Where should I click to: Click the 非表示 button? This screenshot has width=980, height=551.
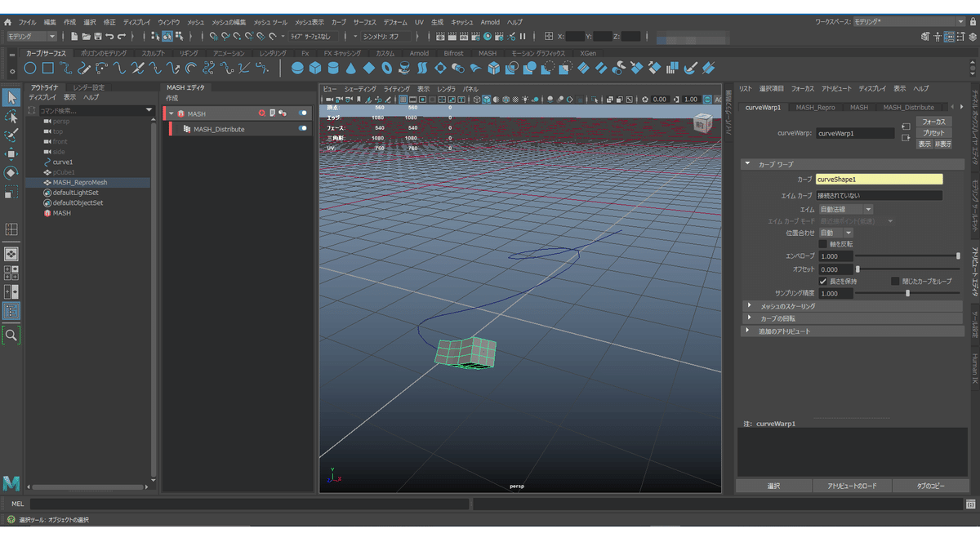(x=943, y=144)
